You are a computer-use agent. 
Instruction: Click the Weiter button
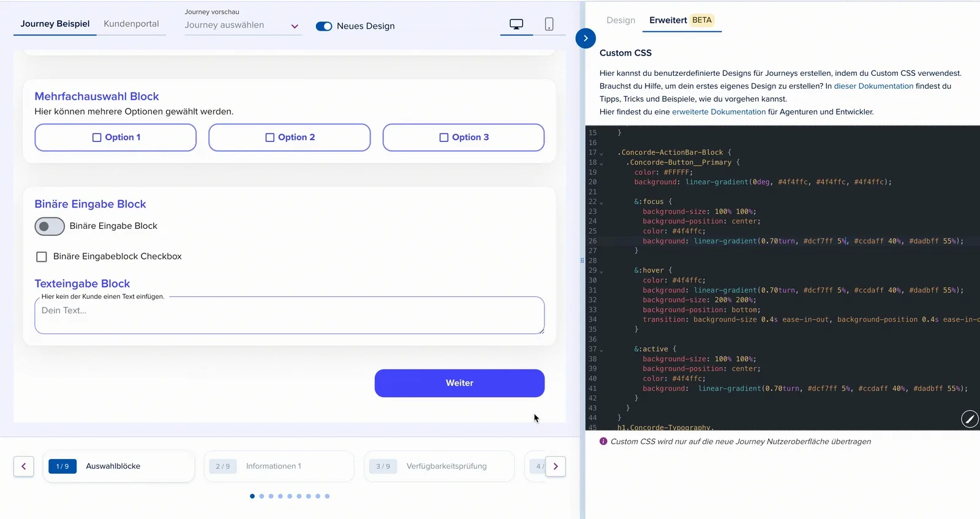[x=459, y=383]
